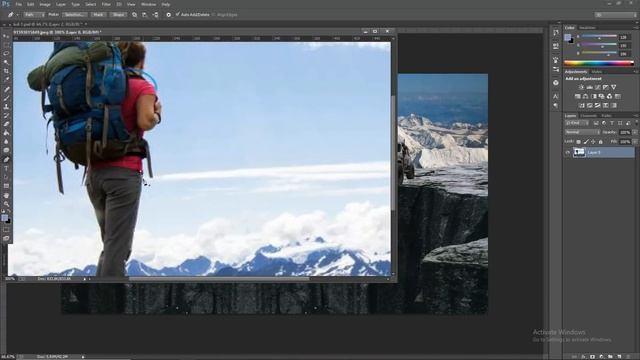Open the Color panel flyout menu
The height and width of the screenshot is (360, 640).
(636, 28)
